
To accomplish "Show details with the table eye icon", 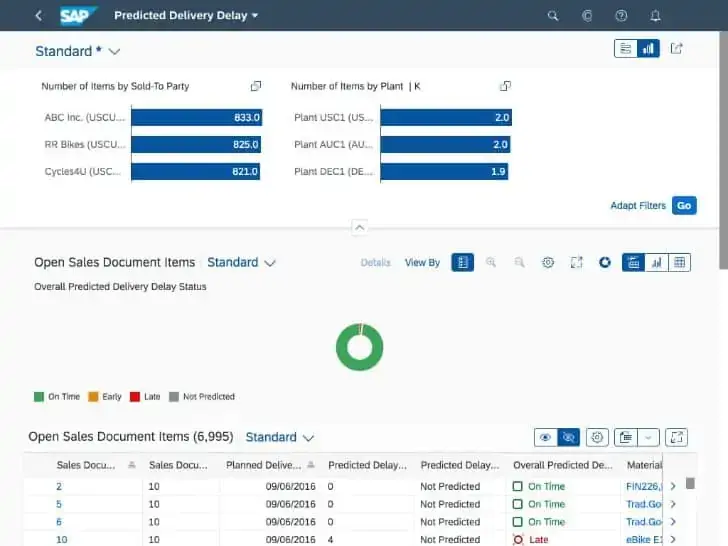I will pos(546,437).
